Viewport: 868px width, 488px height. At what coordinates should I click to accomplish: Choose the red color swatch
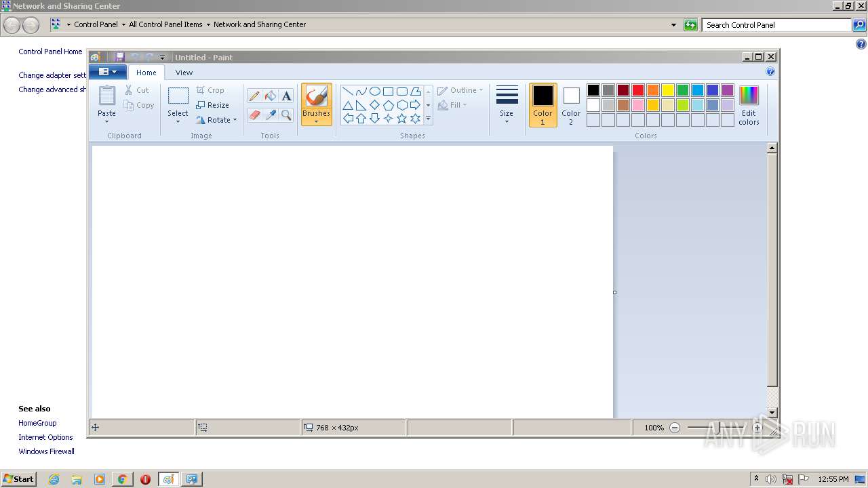(638, 90)
